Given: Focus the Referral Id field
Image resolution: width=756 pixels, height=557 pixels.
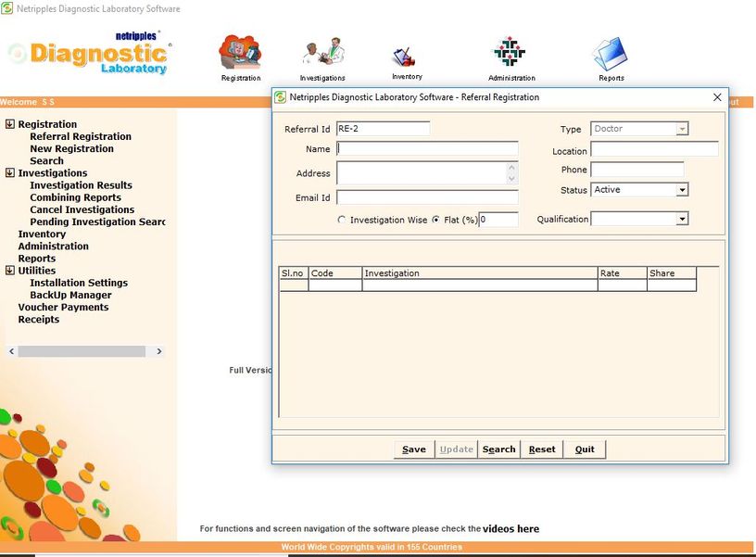Looking at the screenshot, I should coord(383,129).
